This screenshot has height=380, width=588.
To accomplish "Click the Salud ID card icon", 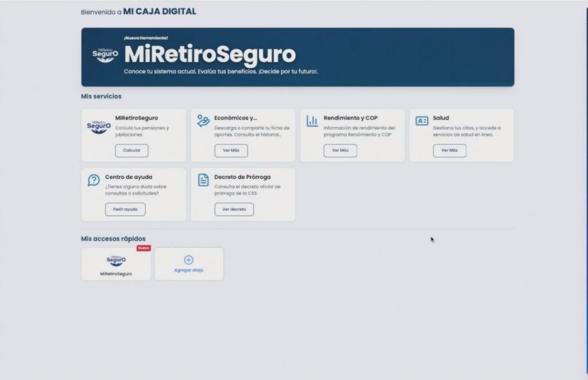I will tap(422, 121).
